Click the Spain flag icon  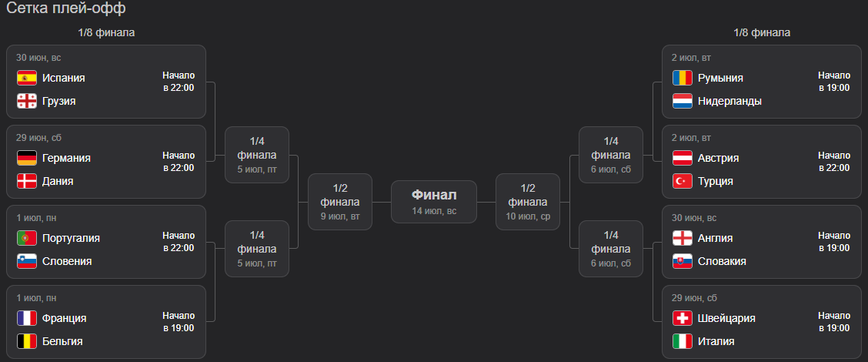point(27,78)
